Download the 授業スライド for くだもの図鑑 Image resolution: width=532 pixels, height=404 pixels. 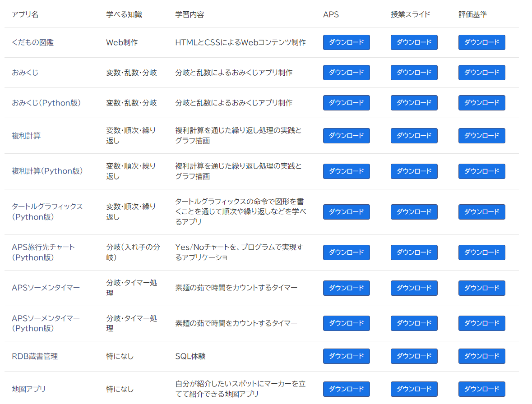414,42
